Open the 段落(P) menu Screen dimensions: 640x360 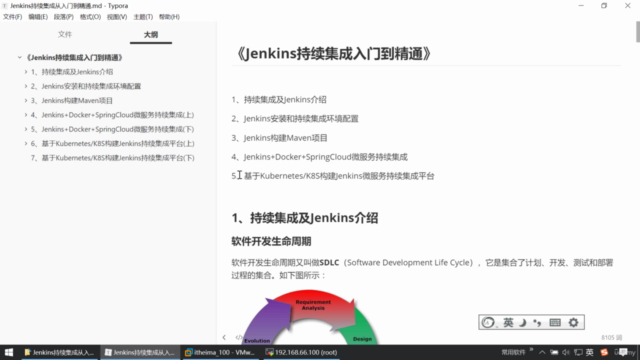pyautogui.click(x=64, y=17)
